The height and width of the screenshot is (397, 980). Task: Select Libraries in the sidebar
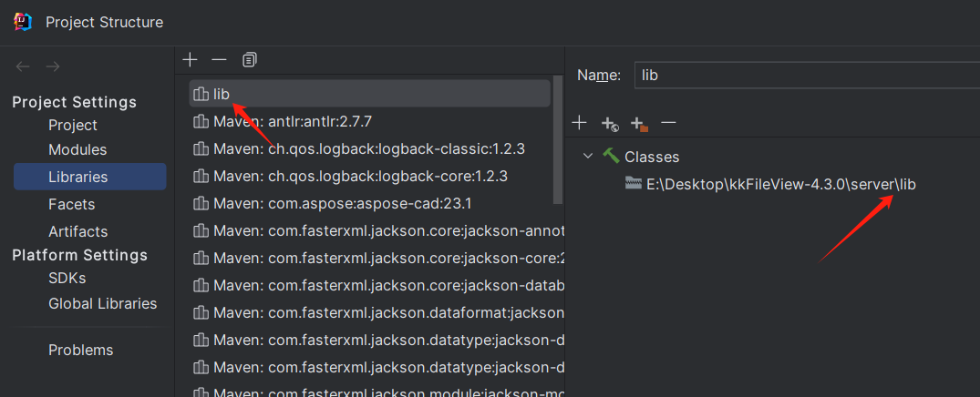(90, 177)
